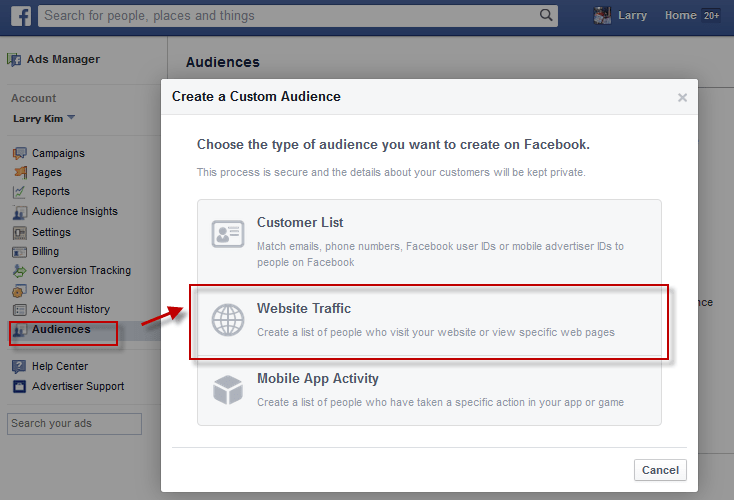Click the Cancel button
Viewport: 734px width, 500px height.
[660, 470]
